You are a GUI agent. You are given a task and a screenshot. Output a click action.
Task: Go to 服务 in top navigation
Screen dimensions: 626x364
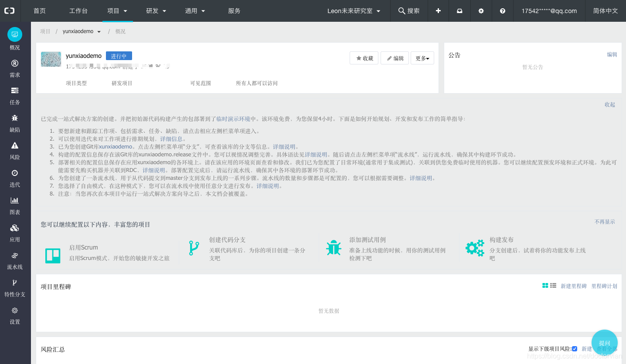click(x=234, y=11)
